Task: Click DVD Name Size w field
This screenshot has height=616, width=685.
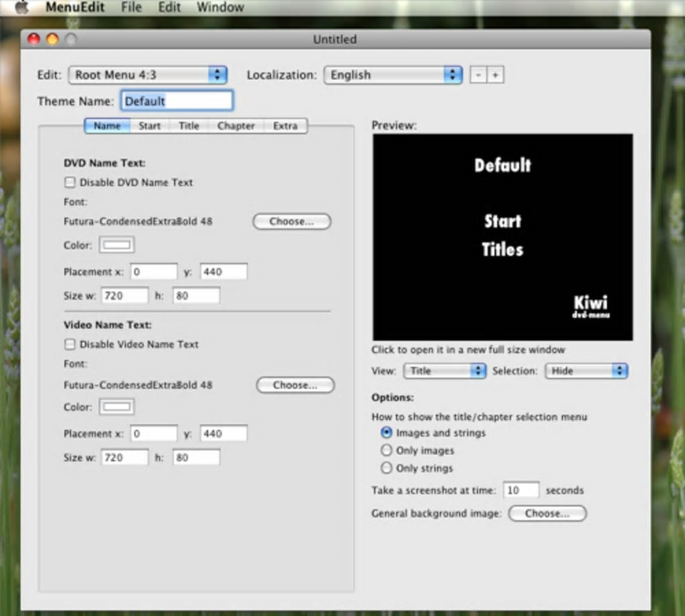Action: pos(124,295)
